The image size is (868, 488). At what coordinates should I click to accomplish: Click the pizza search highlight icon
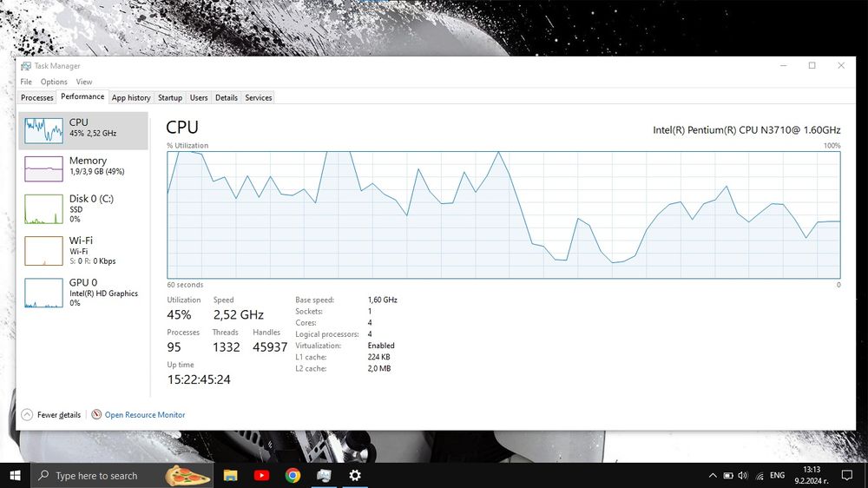click(x=187, y=475)
